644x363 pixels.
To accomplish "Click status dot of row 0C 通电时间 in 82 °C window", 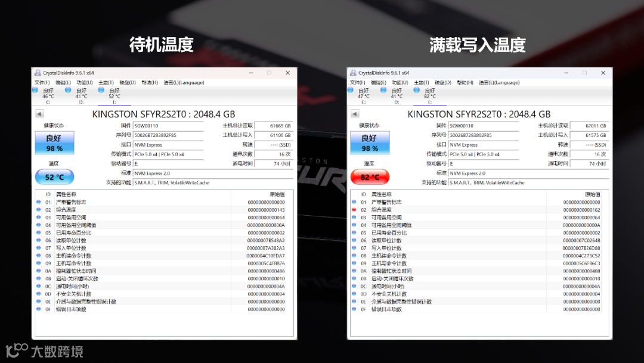I will click(x=354, y=286).
